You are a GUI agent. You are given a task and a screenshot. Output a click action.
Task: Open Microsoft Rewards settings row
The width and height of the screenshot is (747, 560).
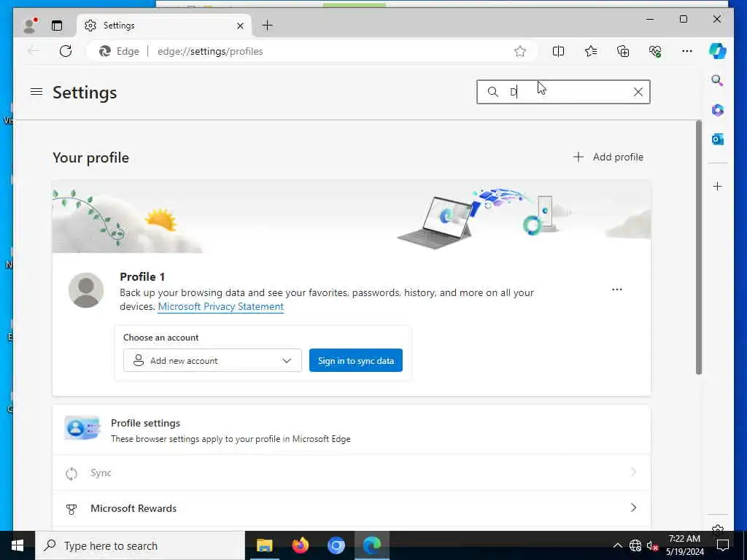(352, 508)
